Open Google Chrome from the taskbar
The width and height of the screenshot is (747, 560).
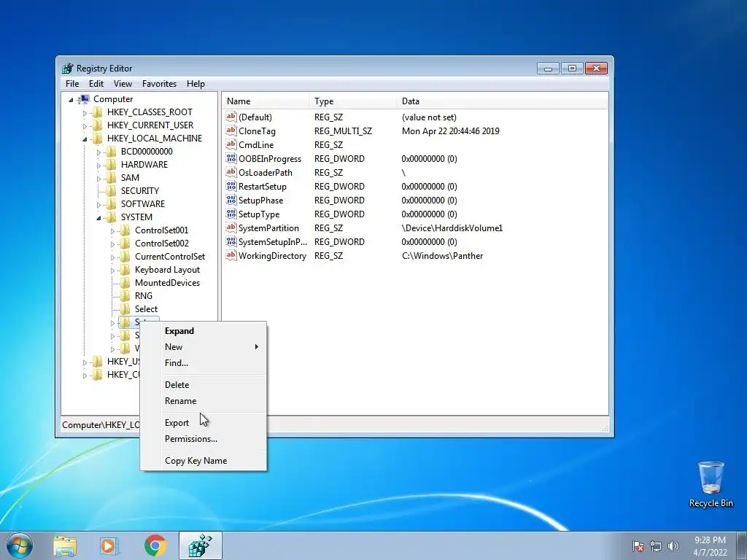[155, 545]
